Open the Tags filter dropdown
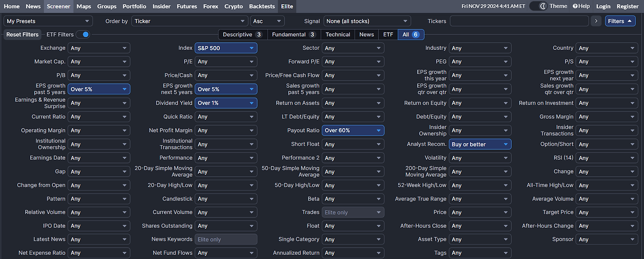644x259 pixels. pos(480,253)
